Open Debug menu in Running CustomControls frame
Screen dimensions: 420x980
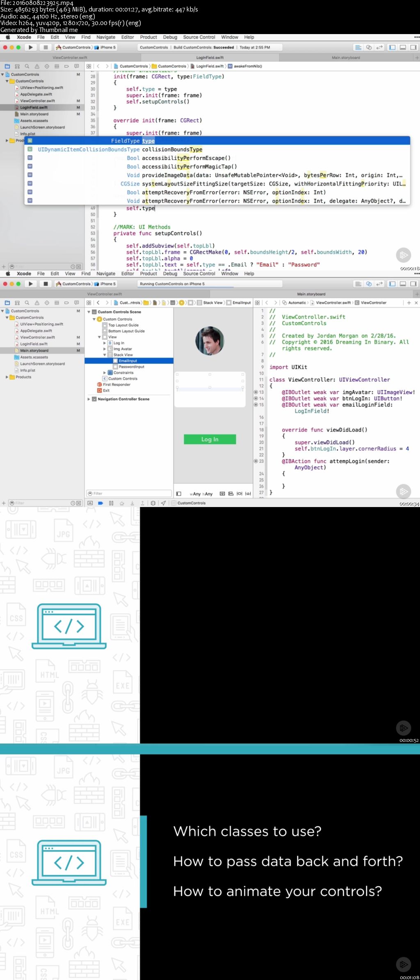[170, 273]
